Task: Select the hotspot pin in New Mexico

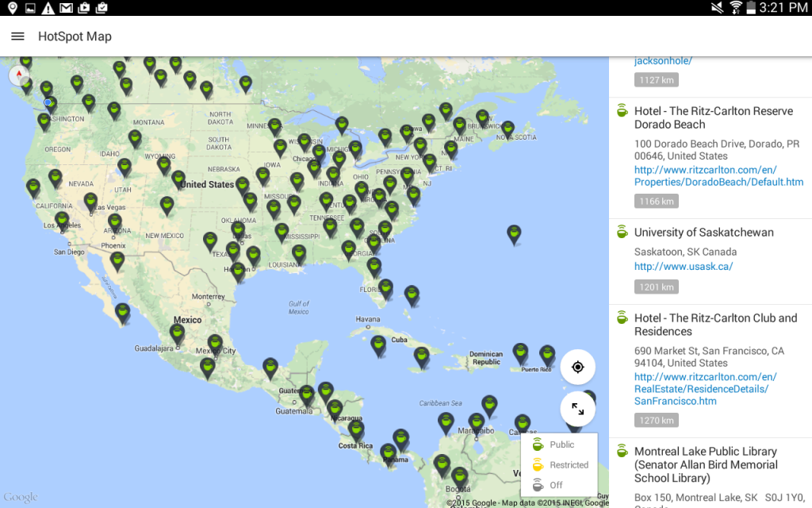Action: tap(167, 206)
